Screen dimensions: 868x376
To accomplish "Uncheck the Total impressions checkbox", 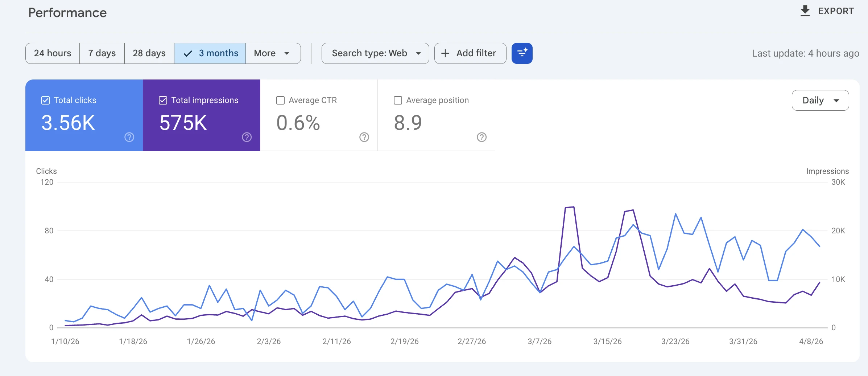I will (x=162, y=100).
